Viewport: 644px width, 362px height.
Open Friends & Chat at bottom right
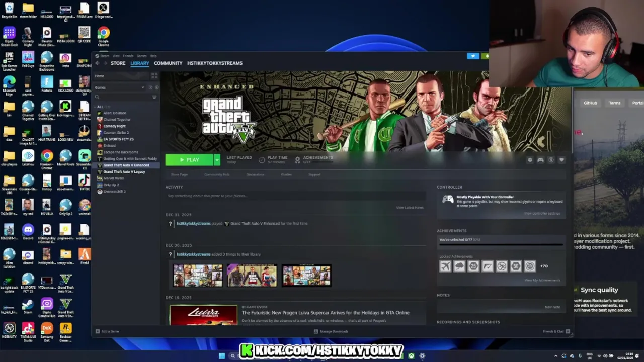click(x=556, y=331)
